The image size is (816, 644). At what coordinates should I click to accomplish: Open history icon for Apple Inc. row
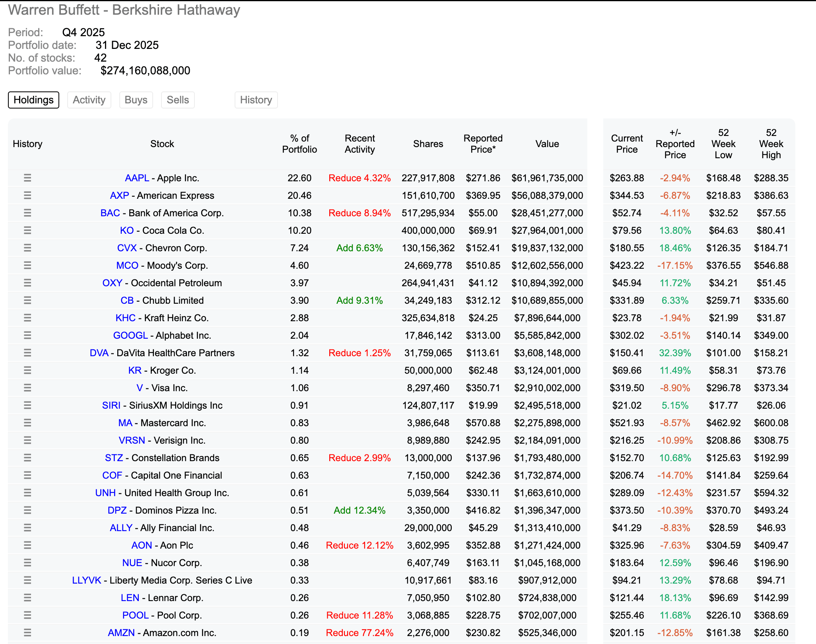coord(27,178)
